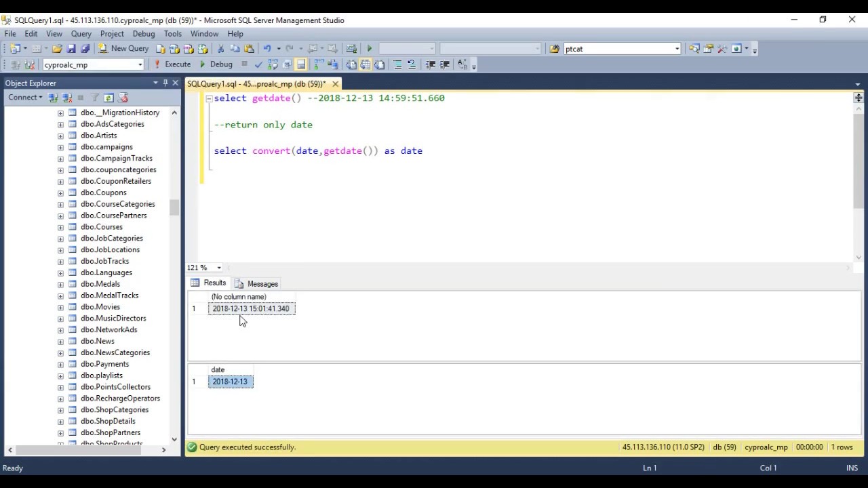Expand the dbo.Movies table node
Image resolution: width=868 pixels, height=488 pixels.
pos(60,307)
